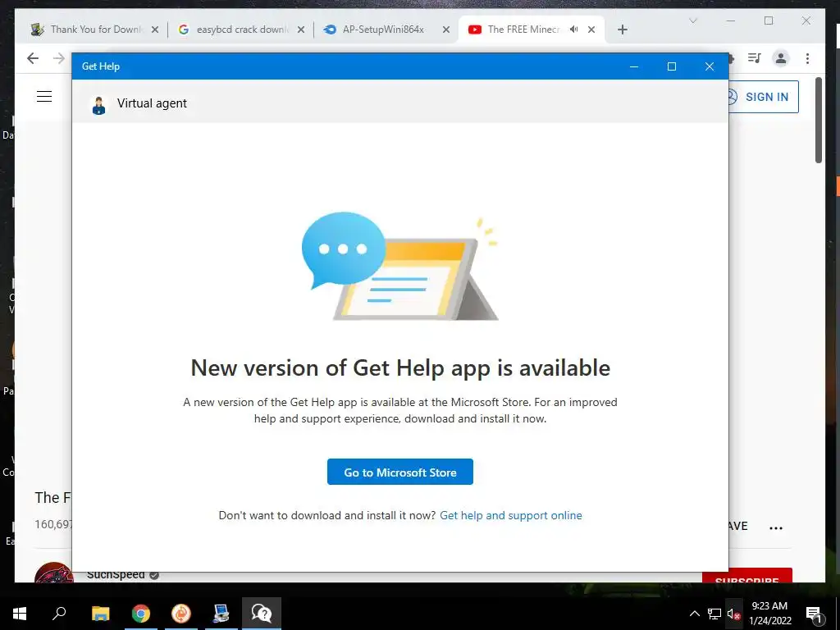Open Chrome profile avatar
This screenshot has width=840, height=630.
[781, 58]
